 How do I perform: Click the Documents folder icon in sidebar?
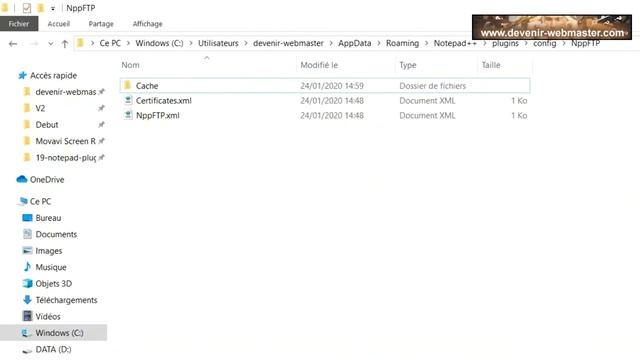(x=27, y=234)
